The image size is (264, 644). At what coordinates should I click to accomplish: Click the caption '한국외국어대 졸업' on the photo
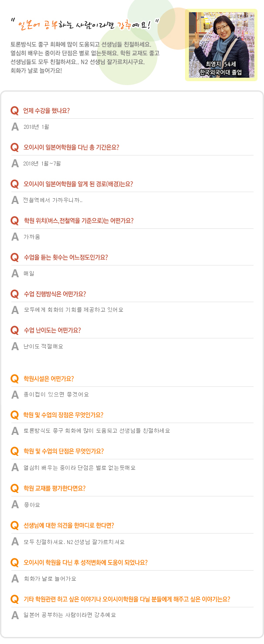pyautogui.click(x=220, y=72)
